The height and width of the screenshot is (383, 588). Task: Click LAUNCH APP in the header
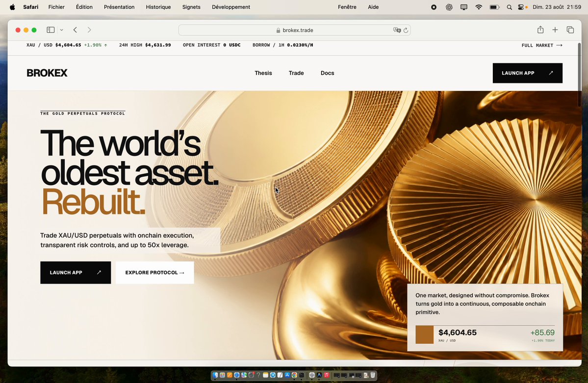click(x=528, y=73)
